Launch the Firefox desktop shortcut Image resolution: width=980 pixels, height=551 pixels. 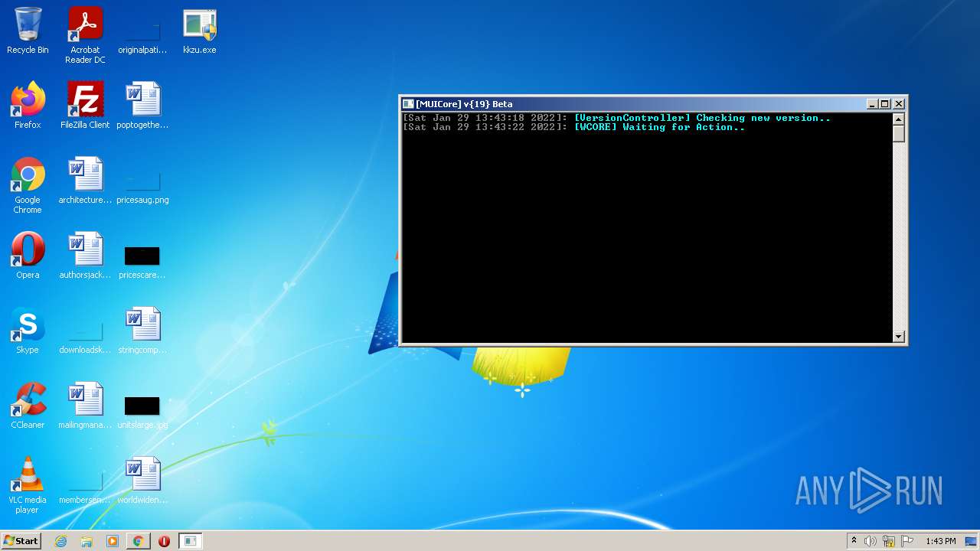(x=28, y=106)
